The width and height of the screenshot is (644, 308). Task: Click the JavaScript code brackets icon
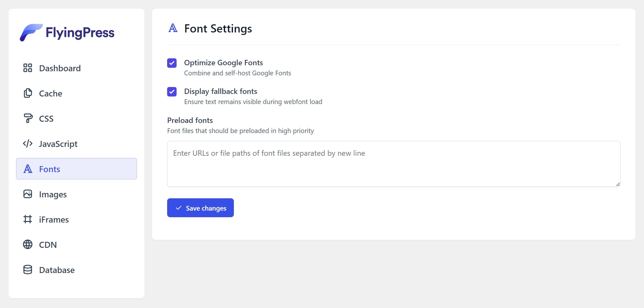click(28, 143)
